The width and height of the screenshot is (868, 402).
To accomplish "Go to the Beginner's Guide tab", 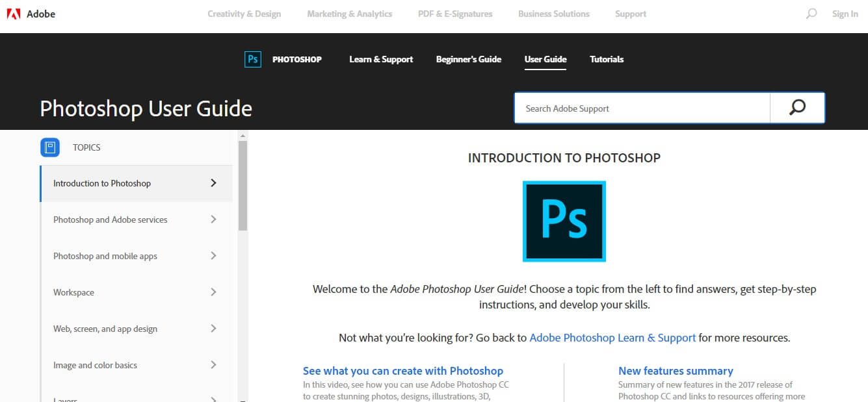I will [x=468, y=59].
